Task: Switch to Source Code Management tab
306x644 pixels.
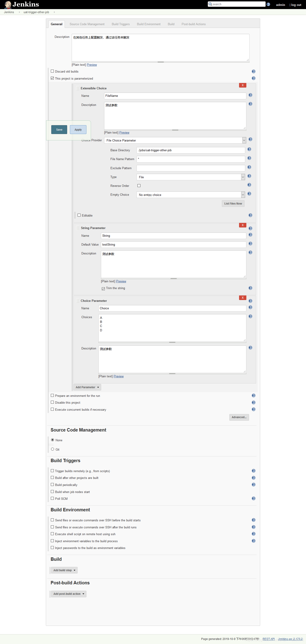Action: point(87,24)
